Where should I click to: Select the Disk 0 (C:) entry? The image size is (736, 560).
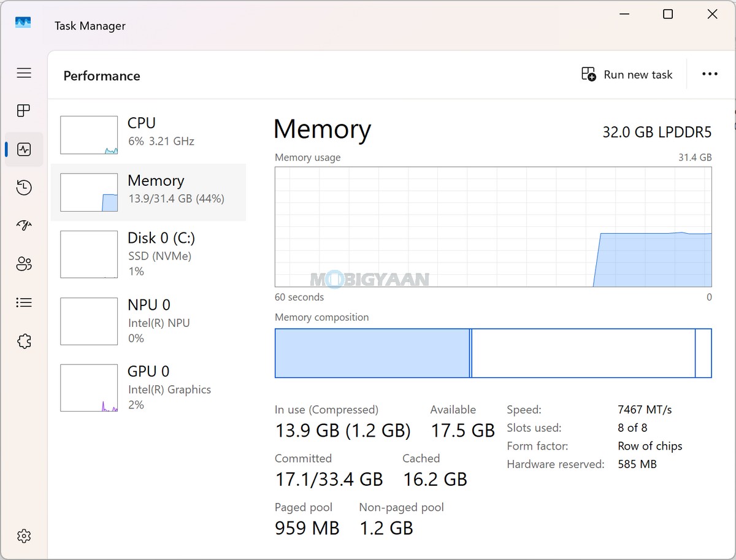pyautogui.click(x=148, y=254)
